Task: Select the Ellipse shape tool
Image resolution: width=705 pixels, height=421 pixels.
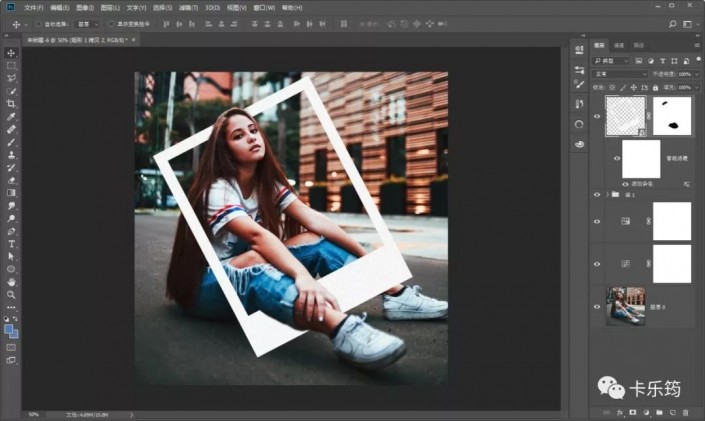Action: (11, 269)
